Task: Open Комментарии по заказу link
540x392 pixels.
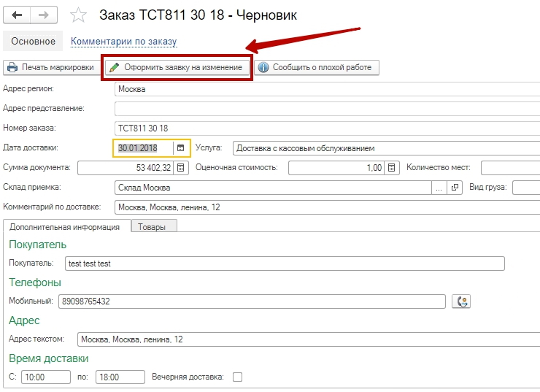Action: pos(123,42)
